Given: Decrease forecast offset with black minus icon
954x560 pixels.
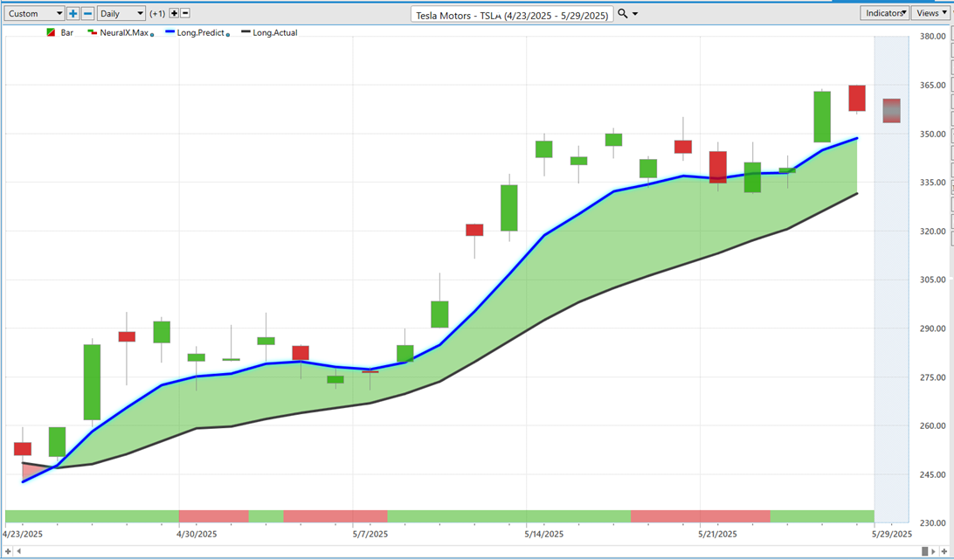Looking at the screenshot, I should click(185, 13).
